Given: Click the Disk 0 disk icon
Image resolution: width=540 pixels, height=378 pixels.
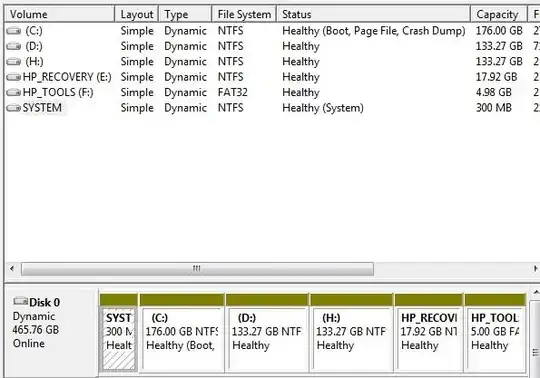Looking at the screenshot, I should 20,302.
